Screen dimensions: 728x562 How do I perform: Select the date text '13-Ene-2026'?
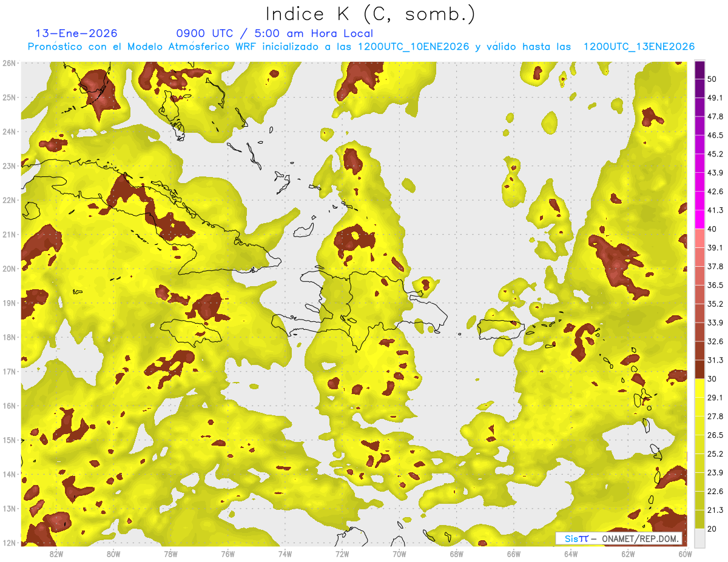tap(76, 33)
